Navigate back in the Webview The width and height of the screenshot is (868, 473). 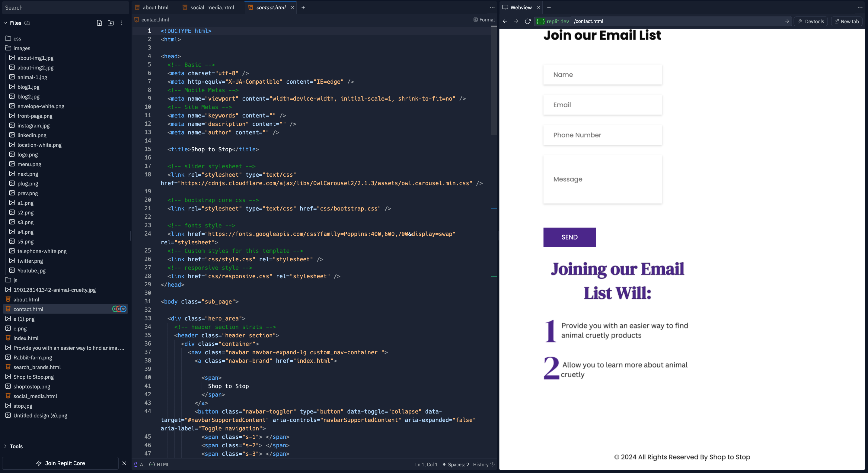tap(505, 21)
